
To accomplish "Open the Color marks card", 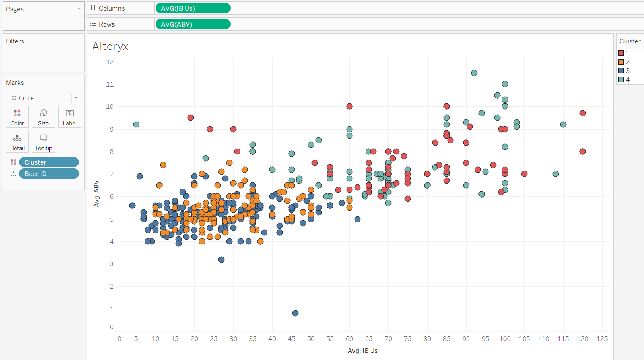I will [x=17, y=117].
